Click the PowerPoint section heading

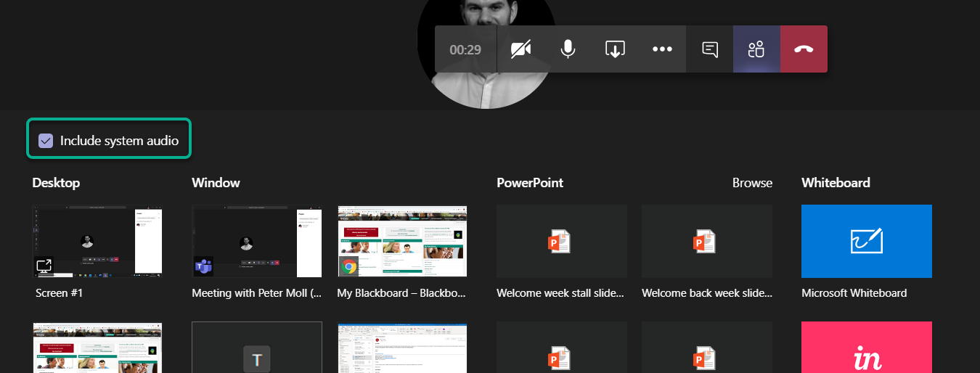tap(530, 183)
